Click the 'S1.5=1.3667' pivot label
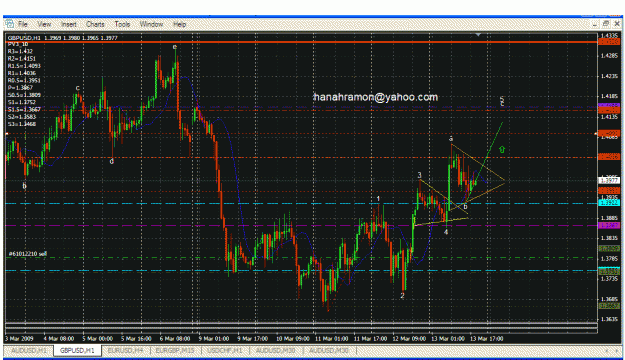Image resolution: width=625 pixels, height=360 pixels. point(24,109)
